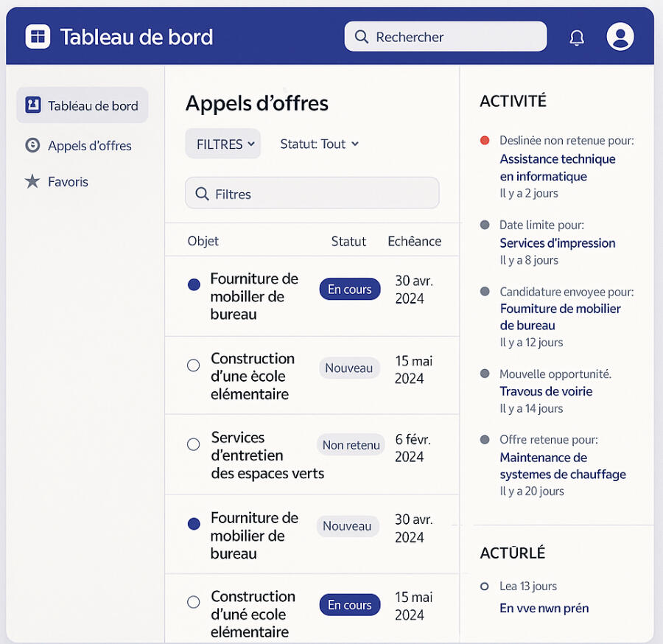Click the Tableau de bord sidebar icon
The height and width of the screenshot is (644, 663).
(x=32, y=105)
